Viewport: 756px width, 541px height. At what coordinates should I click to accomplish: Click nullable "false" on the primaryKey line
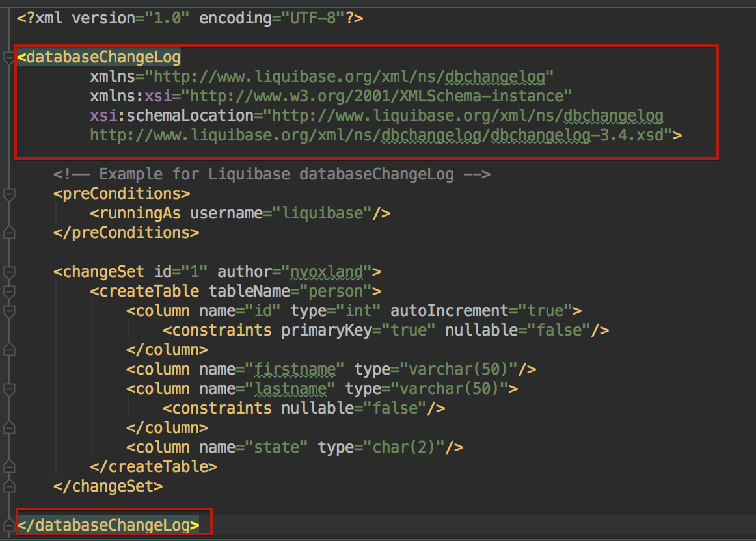pyautogui.click(x=559, y=330)
